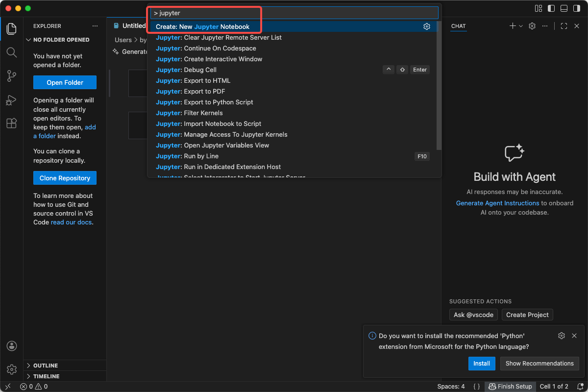Image resolution: width=588 pixels, height=392 pixels.
Task: Open the Extensions view
Action: pyautogui.click(x=12, y=123)
